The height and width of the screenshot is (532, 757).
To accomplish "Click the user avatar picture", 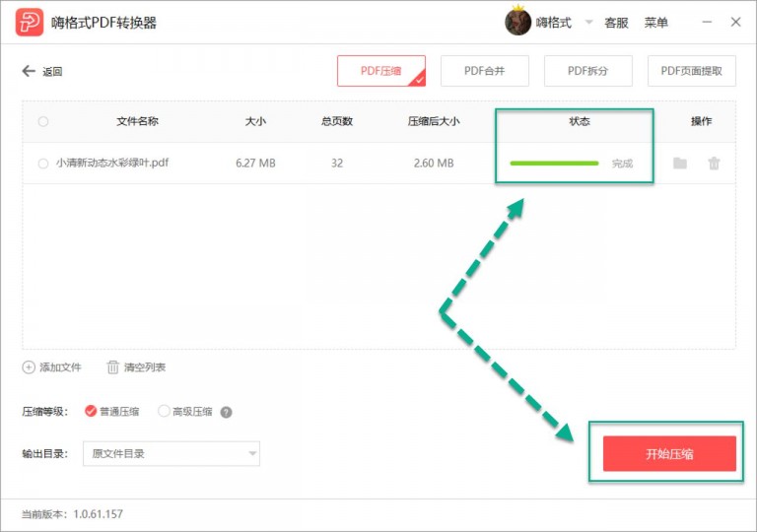I will (518, 23).
